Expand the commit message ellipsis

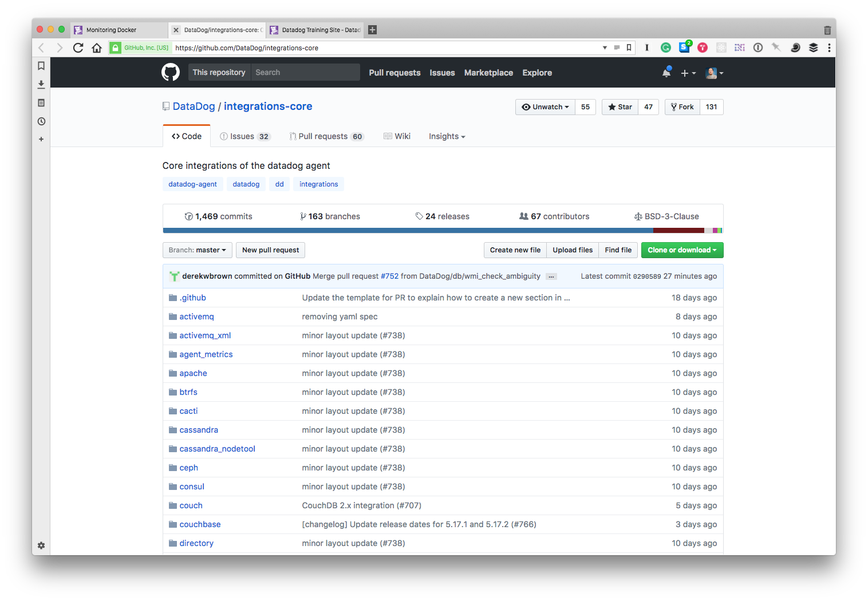(x=551, y=276)
